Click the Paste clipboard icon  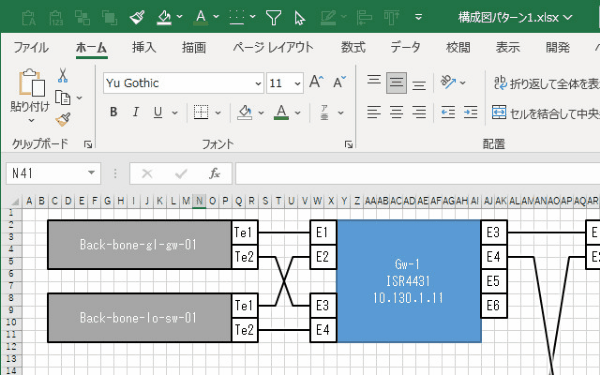[31, 82]
